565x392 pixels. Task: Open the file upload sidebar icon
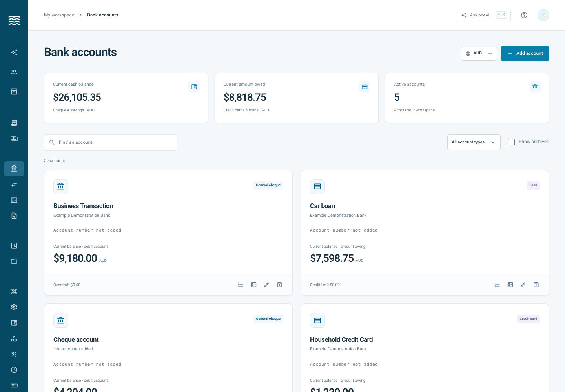click(14, 216)
